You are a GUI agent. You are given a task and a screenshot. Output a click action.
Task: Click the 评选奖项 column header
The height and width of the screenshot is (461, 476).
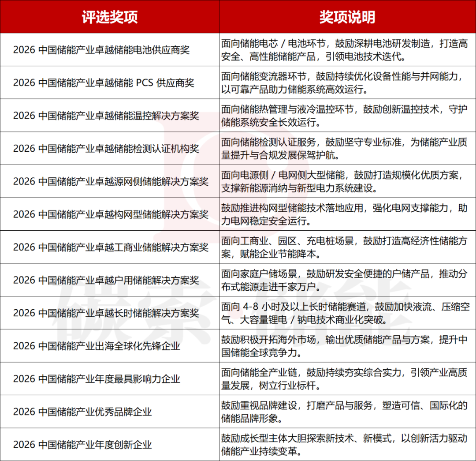coord(110,17)
